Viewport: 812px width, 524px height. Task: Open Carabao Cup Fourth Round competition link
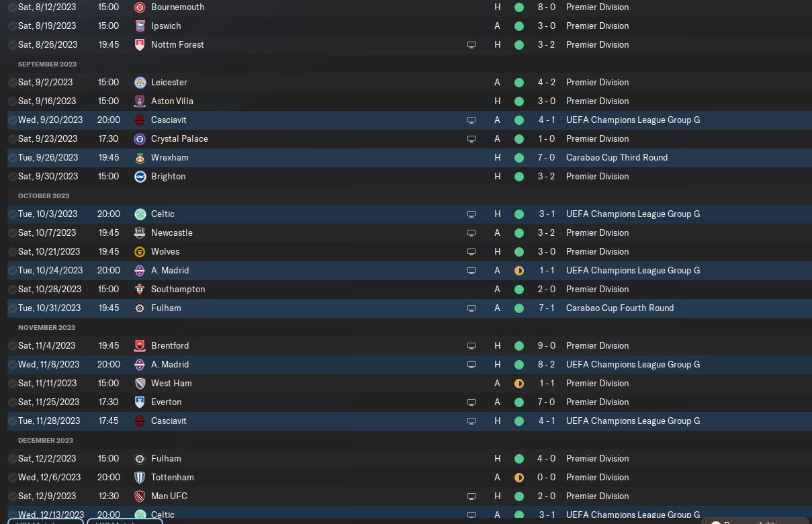pyautogui.click(x=619, y=308)
